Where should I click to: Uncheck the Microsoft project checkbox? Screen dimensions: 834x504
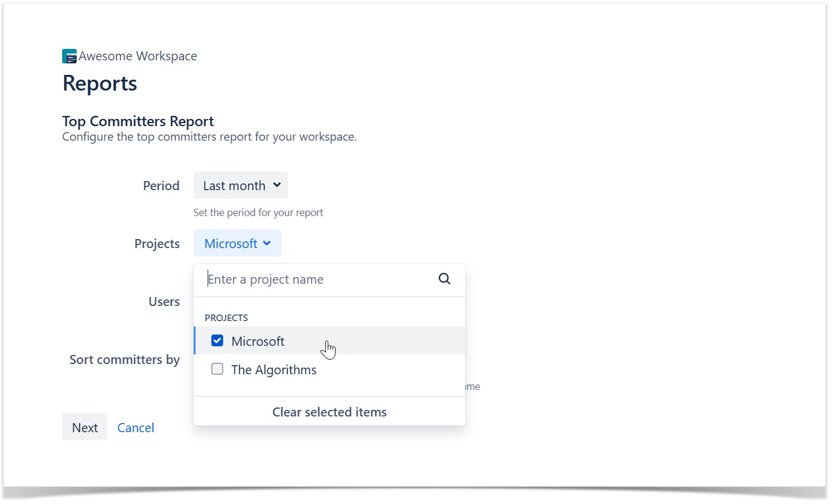pos(217,341)
